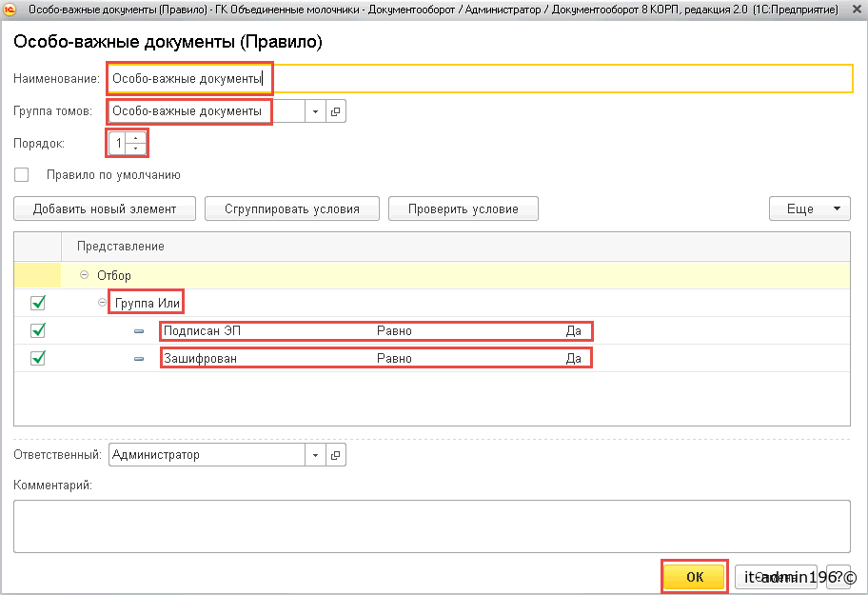Open the Еще menu

coord(809,208)
